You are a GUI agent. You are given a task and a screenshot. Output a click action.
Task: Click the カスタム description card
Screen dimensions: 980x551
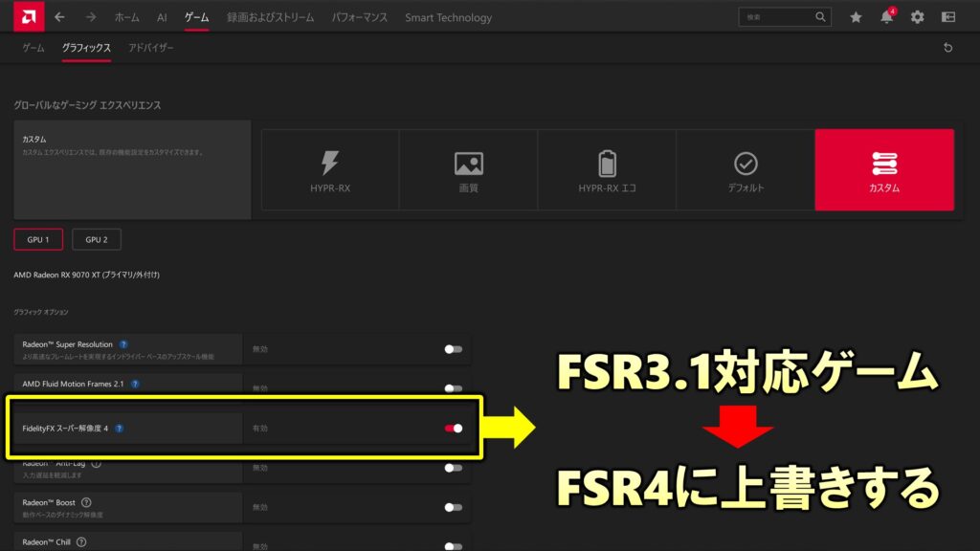click(132, 170)
